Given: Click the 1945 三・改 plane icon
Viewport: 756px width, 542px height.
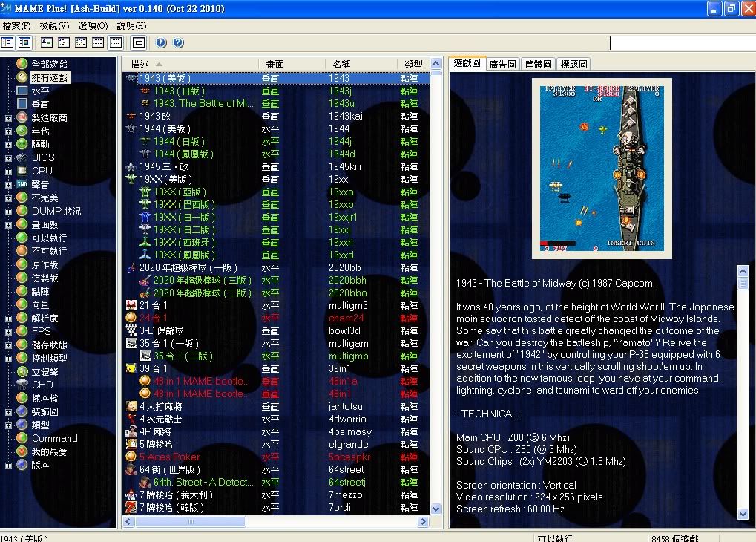Looking at the screenshot, I should coord(131,166).
